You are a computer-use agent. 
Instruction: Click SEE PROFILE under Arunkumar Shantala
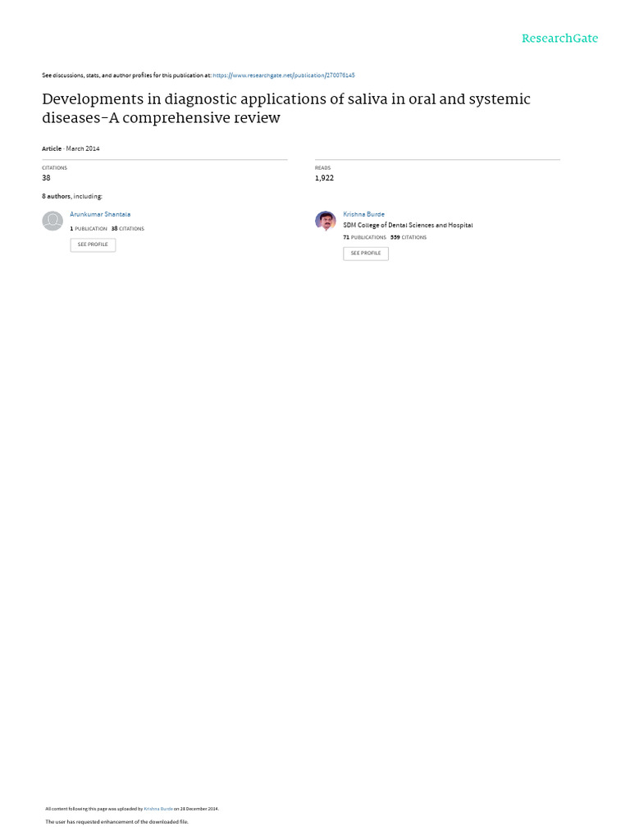pos(93,244)
